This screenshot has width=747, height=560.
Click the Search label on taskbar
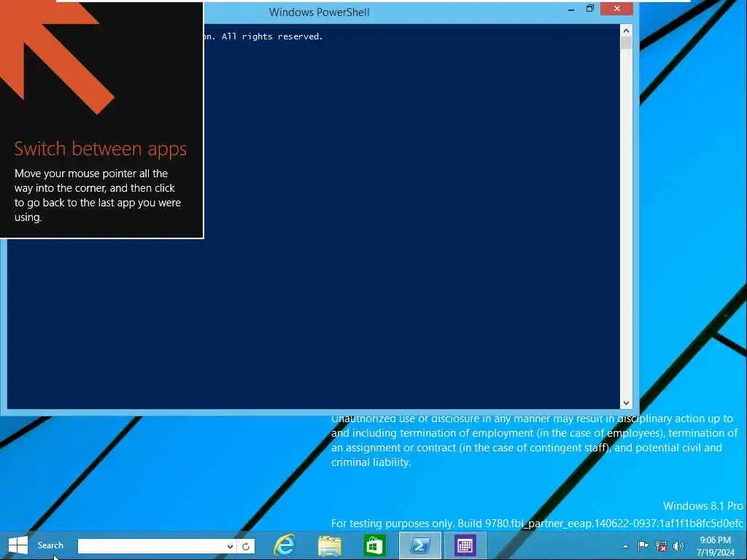click(50, 545)
